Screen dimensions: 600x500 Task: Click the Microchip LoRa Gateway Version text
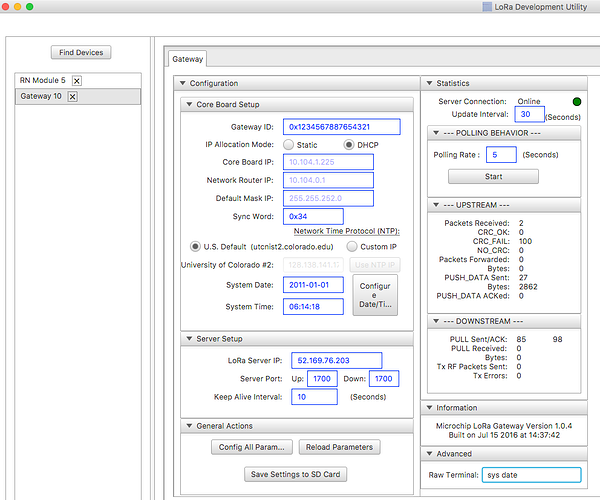[504, 426]
